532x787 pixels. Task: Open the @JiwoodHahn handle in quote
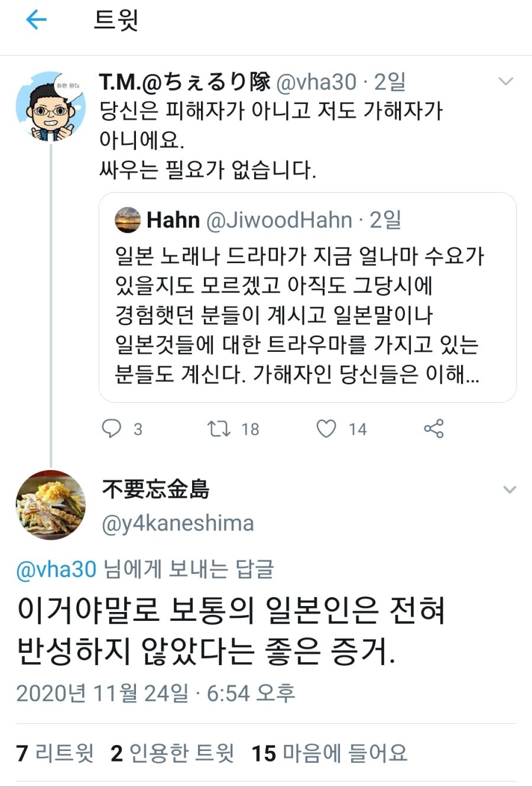click(279, 220)
